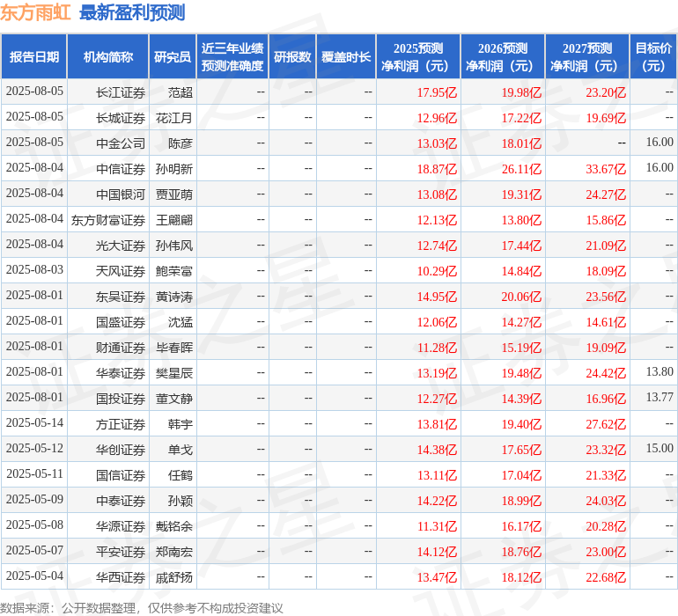
Task: Click target price 13.77
Action: pos(660,397)
